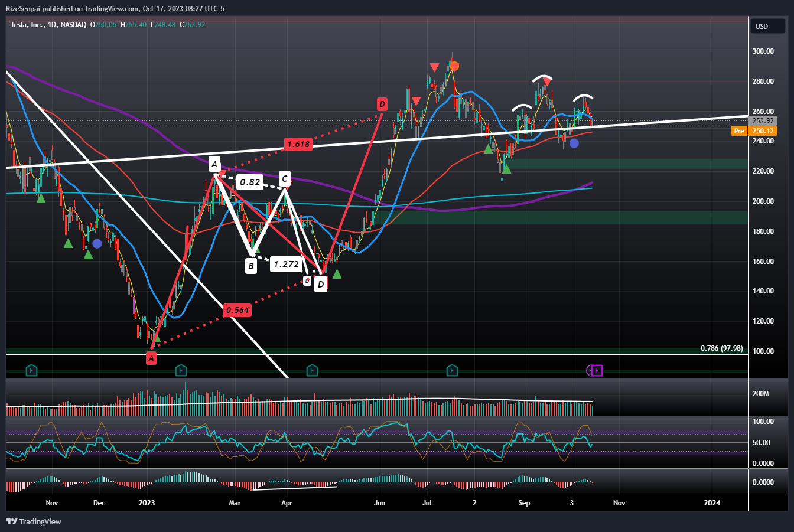Click the red down triangle topmost in July near 290
Screen dimensions: 794x532
[x=434, y=67]
